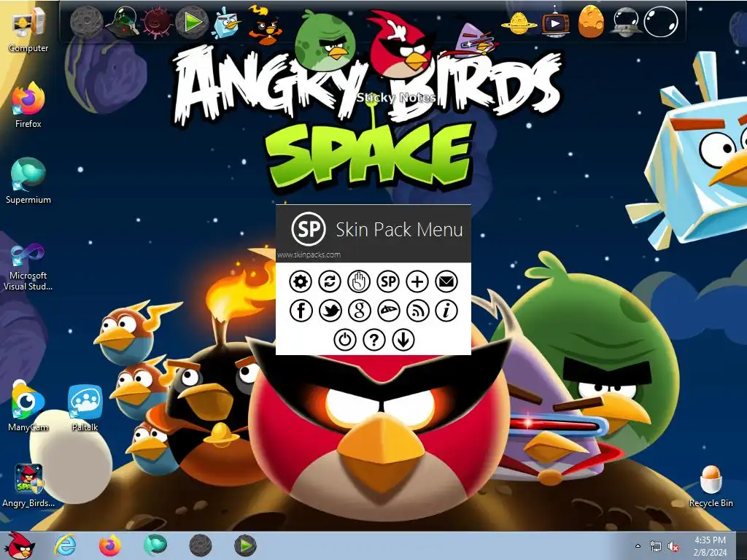Click the orange egg icon in the top dock

(591, 21)
